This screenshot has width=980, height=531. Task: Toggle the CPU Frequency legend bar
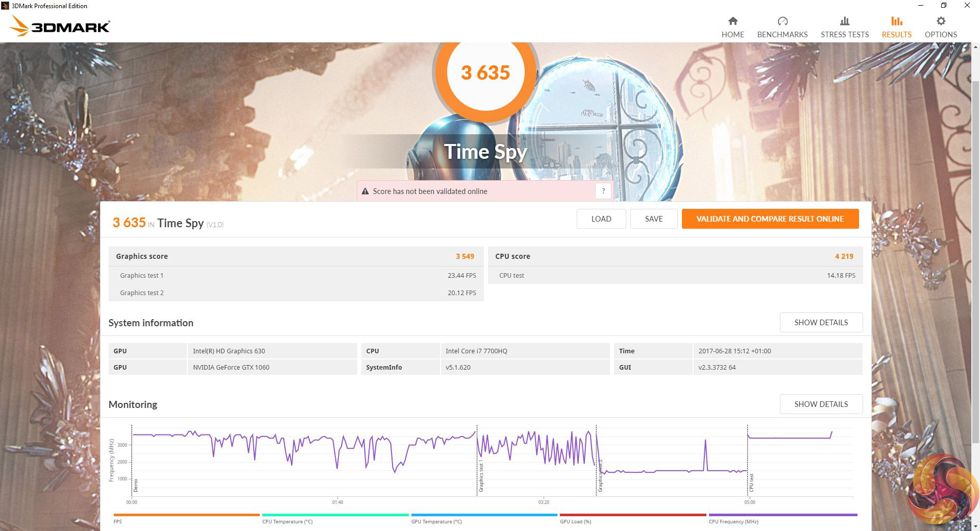point(783,515)
